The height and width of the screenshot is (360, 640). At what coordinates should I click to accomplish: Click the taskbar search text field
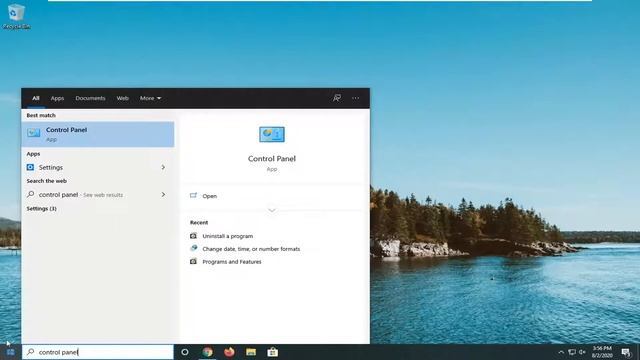(x=98, y=352)
